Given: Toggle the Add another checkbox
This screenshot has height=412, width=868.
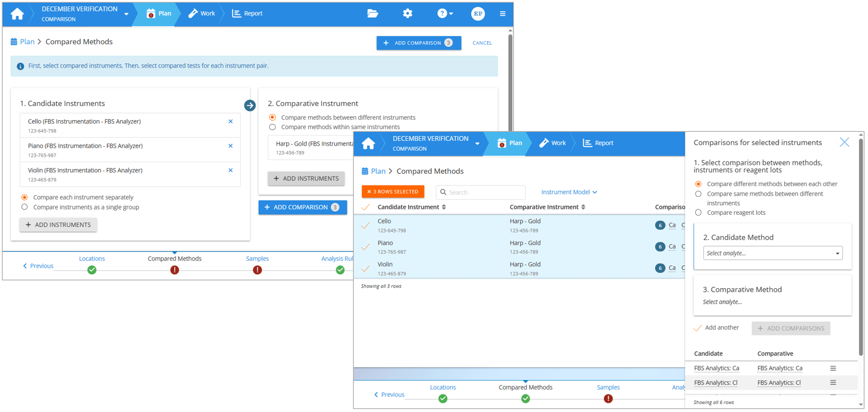Looking at the screenshot, I should tap(698, 328).
